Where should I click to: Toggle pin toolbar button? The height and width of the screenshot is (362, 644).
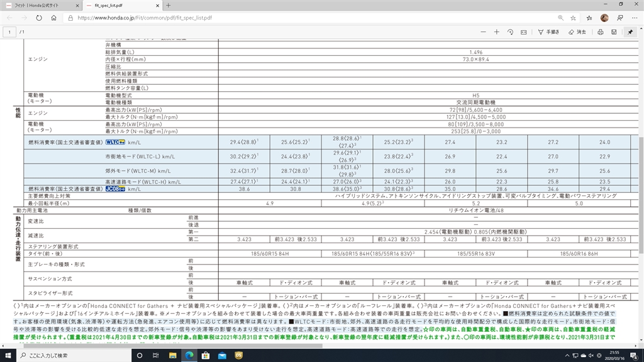pyautogui.click(x=630, y=32)
